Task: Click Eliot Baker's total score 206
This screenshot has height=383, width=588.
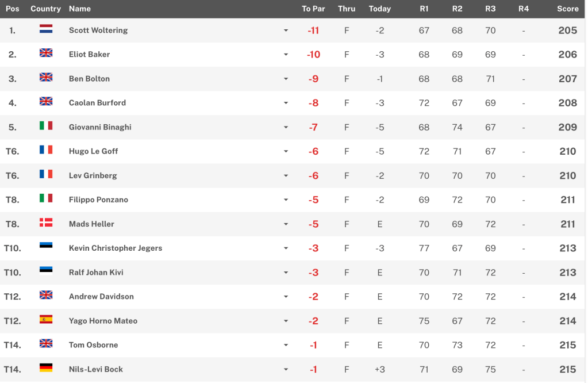Action: pyautogui.click(x=567, y=55)
